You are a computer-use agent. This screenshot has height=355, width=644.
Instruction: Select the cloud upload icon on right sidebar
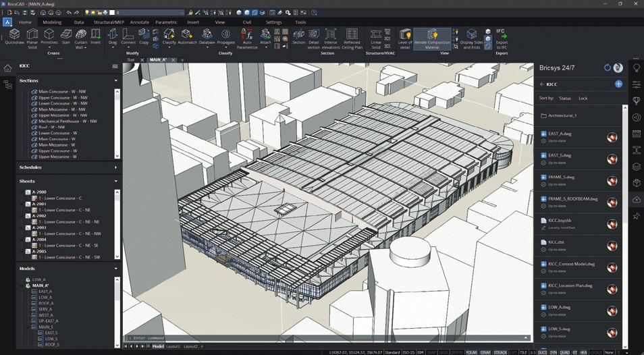[636, 200]
